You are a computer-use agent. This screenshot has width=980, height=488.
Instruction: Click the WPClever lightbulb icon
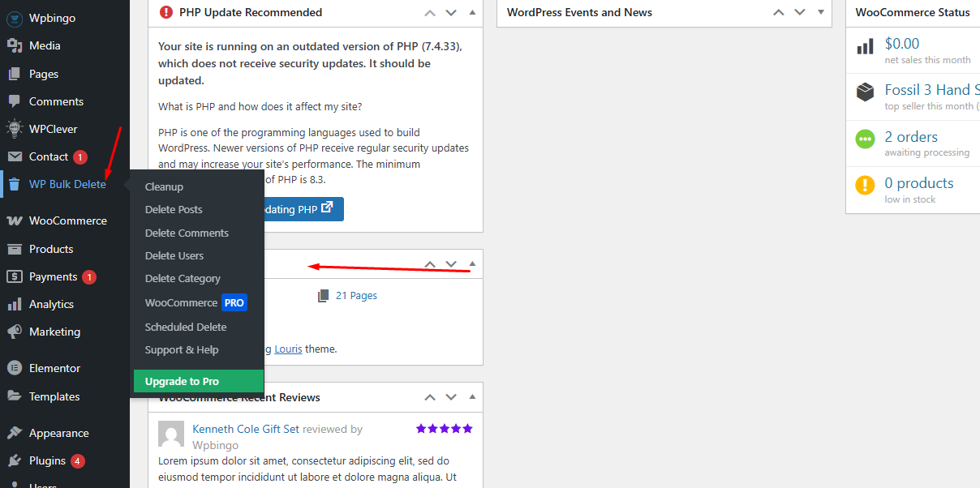pyautogui.click(x=14, y=129)
